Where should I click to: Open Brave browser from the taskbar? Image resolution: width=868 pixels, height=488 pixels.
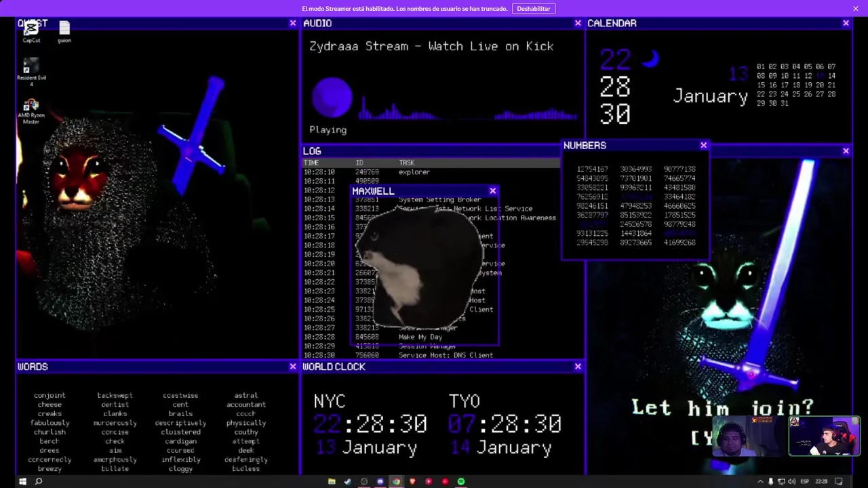tap(412, 481)
